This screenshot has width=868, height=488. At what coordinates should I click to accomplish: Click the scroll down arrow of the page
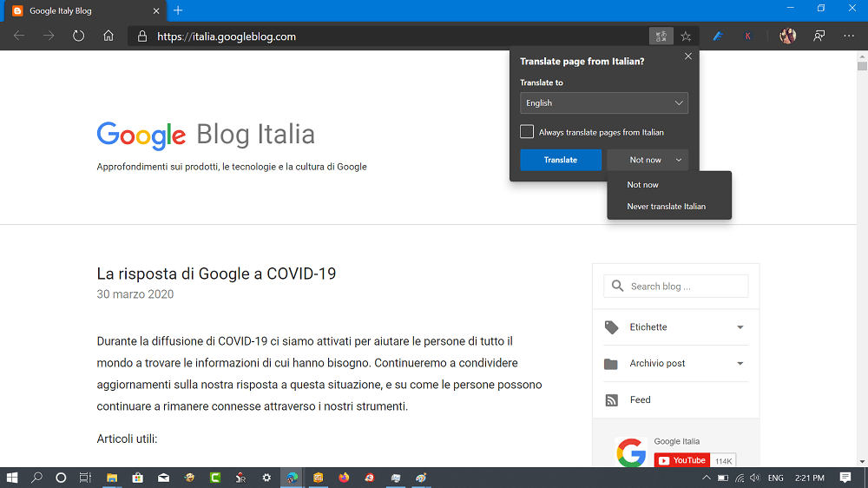pos(862,461)
